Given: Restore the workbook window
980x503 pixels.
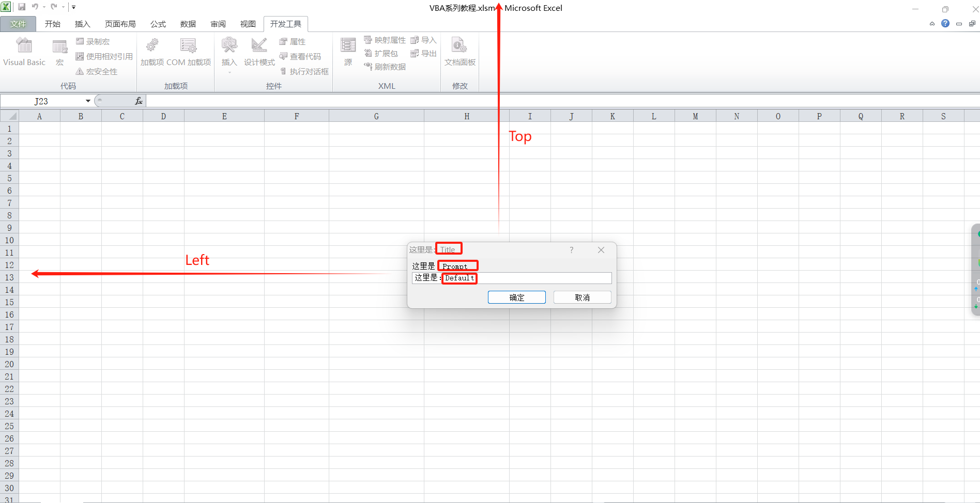Looking at the screenshot, I should [972, 24].
